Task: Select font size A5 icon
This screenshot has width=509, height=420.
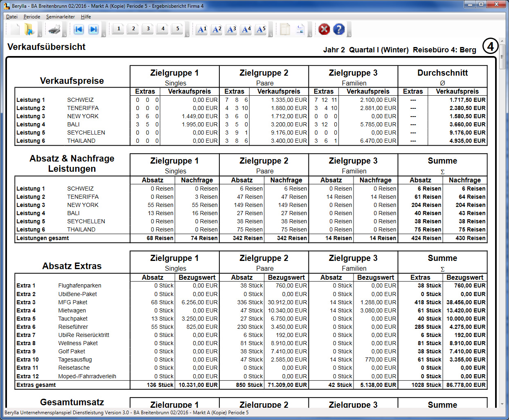Action: 261,29
